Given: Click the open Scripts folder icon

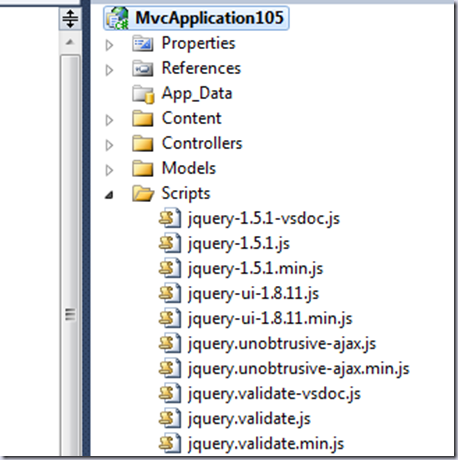Looking at the screenshot, I should [x=143, y=193].
